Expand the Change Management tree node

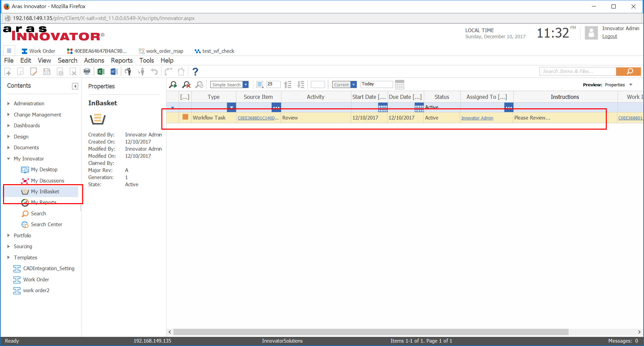pos(8,114)
